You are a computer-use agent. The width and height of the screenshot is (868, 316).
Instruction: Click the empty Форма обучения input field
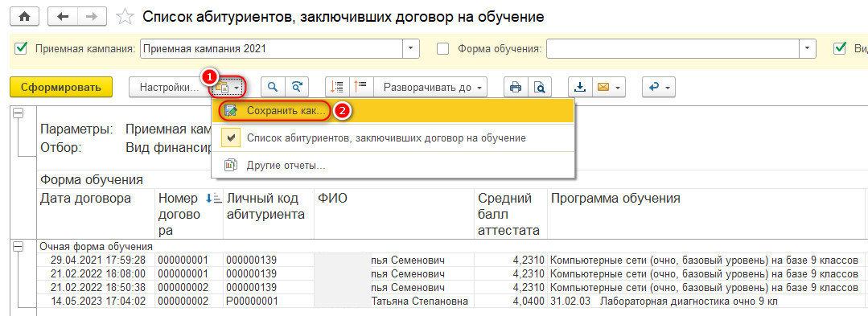point(673,48)
